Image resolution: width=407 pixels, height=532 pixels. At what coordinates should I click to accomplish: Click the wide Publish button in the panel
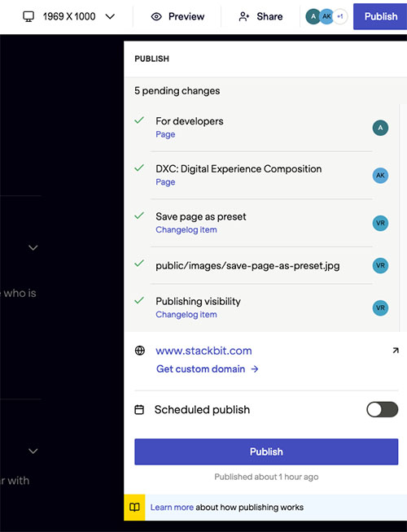pyautogui.click(x=266, y=451)
